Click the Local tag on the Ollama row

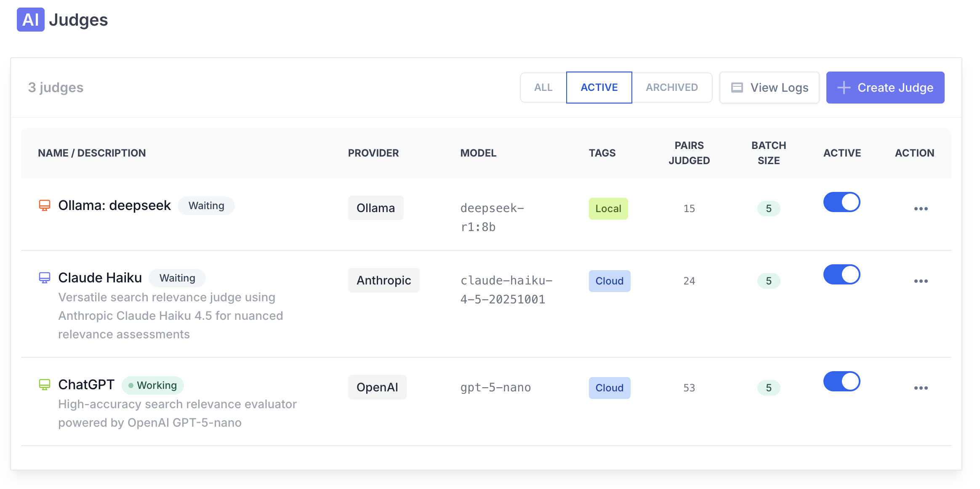click(608, 208)
